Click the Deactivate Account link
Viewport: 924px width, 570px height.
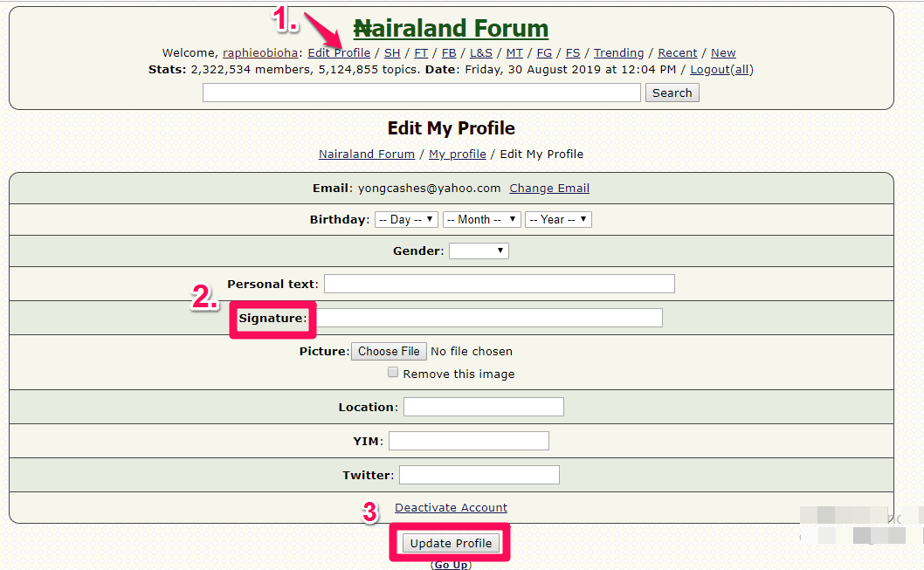point(451,508)
